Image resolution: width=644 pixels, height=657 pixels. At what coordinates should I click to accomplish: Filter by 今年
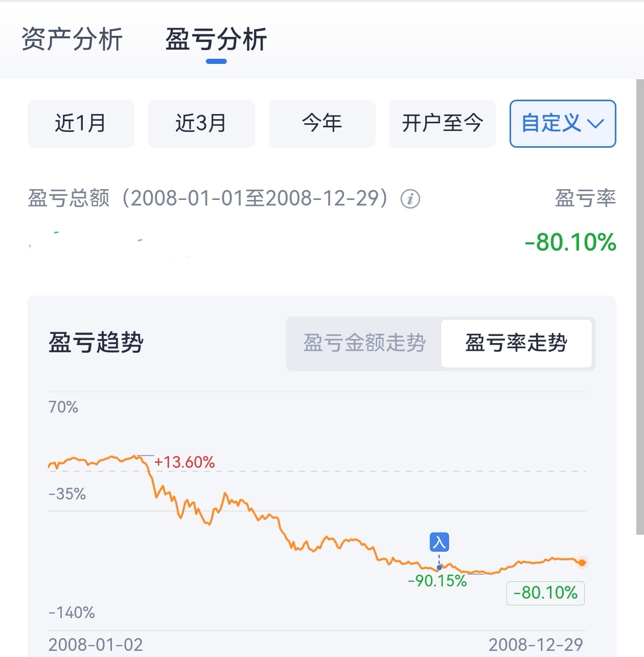(x=322, y=124)
